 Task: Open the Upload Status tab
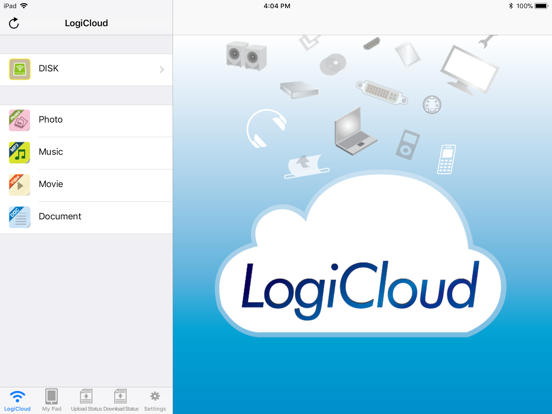pyautogui.click(x=86, y=401)
